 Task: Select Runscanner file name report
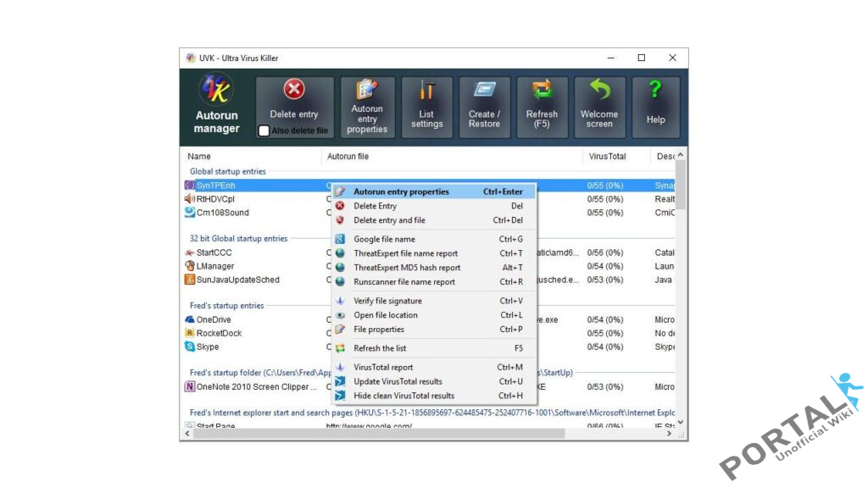point(435,282)
